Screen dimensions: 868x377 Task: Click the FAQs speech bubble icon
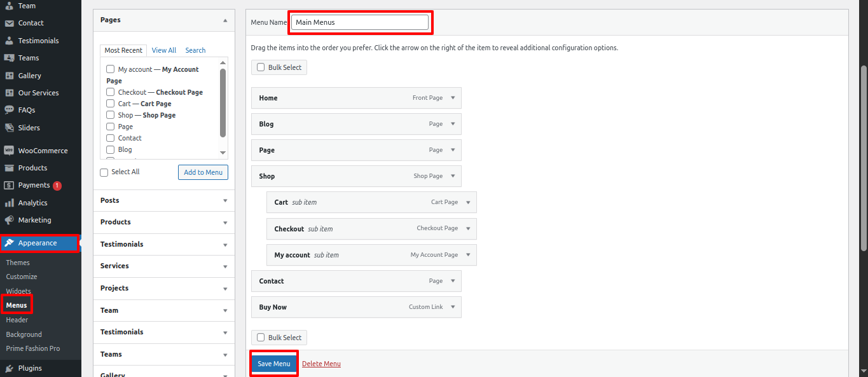click(9, 110)
